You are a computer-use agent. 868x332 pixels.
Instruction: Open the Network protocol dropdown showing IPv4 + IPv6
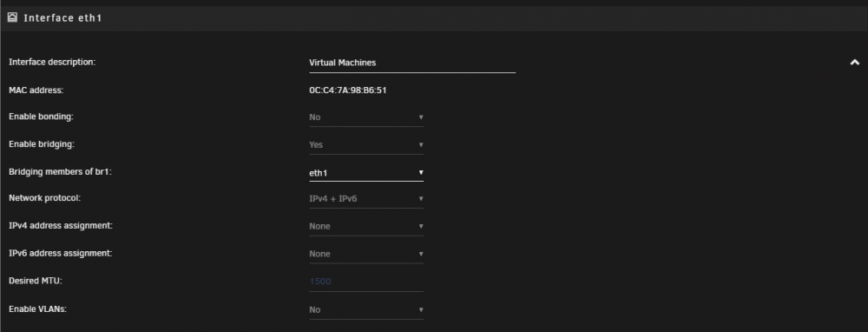click(366, 199)
